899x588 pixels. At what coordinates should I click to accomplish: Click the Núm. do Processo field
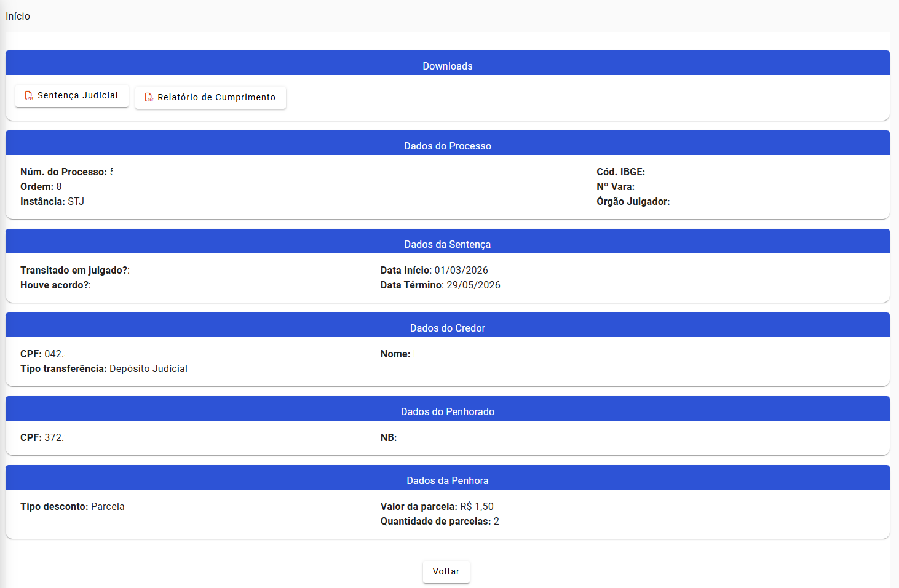pos(66,172)
